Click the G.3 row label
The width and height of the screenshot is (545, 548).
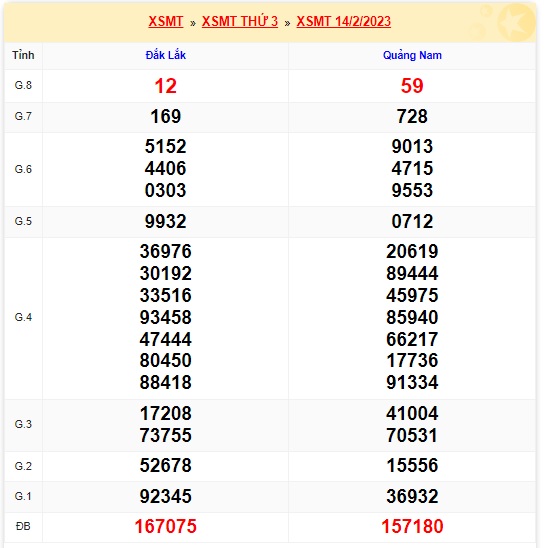click(23, 424)
